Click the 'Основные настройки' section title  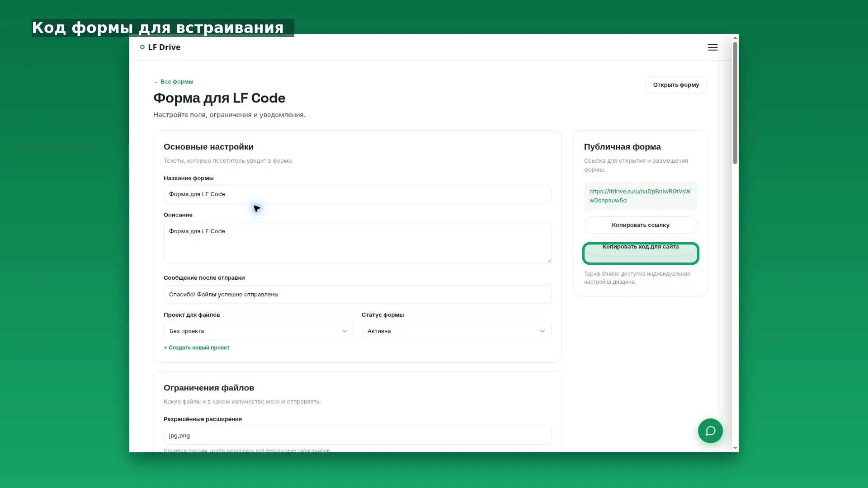pos(208,147)
